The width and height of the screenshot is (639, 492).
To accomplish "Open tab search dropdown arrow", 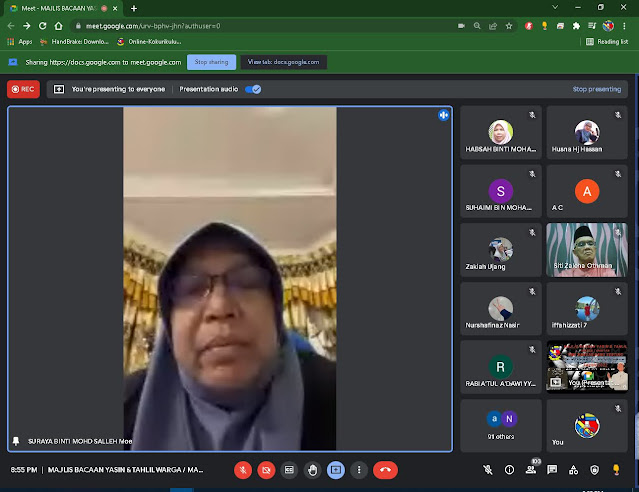I will (x=555, y=7).
